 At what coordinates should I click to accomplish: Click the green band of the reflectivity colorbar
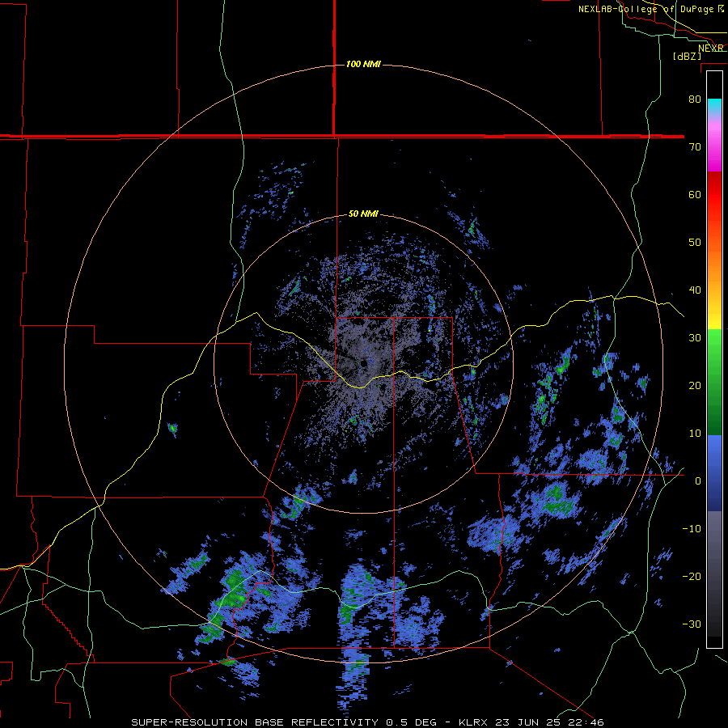714,381
